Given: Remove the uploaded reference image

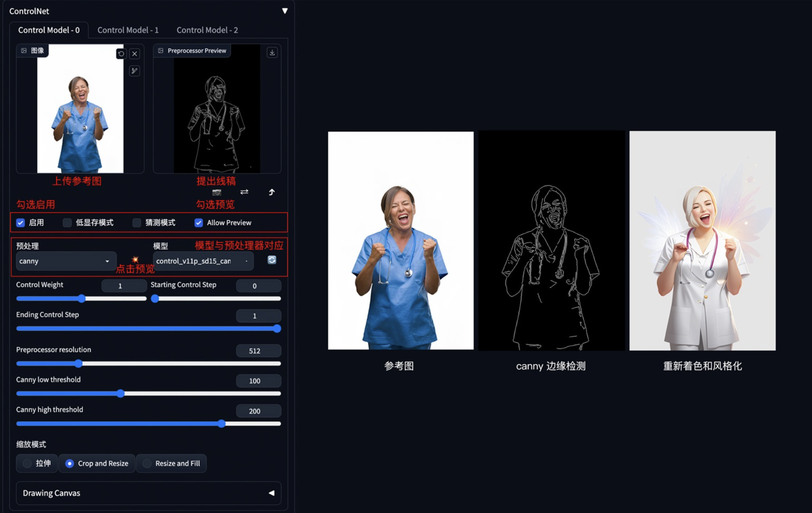Looking at the screenshot, I should [x=135, y=54].
